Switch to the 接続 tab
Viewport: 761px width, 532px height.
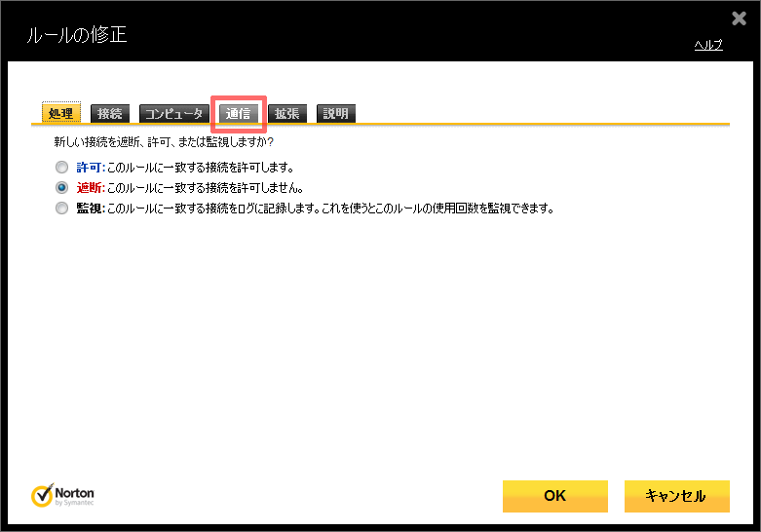[x=109, y=113]
